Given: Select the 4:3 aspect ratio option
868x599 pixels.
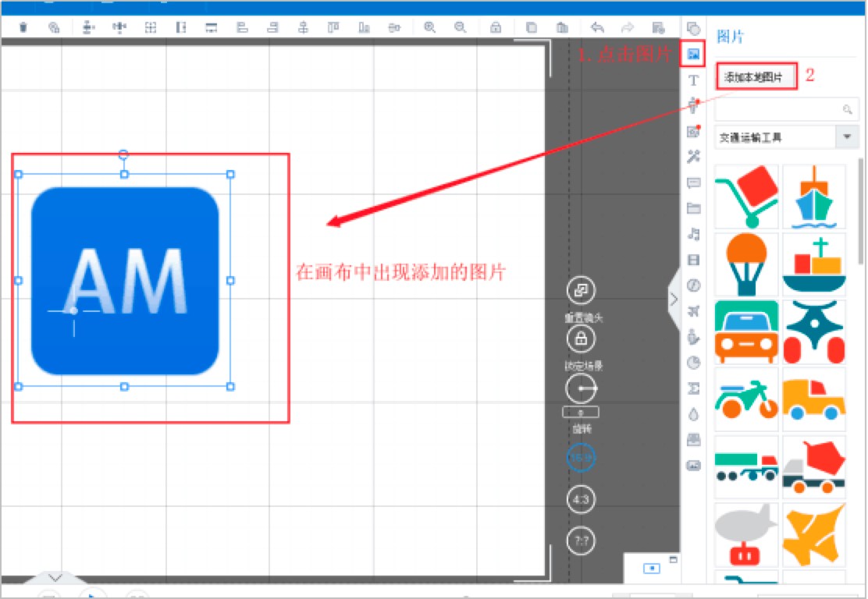Looking at the screenshot, I should tap(581, 499).
